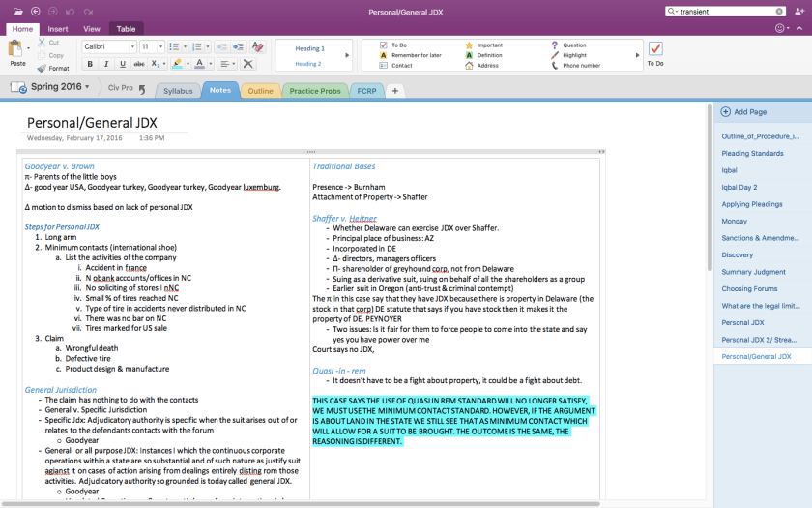Toggle underline formatting

122,64
